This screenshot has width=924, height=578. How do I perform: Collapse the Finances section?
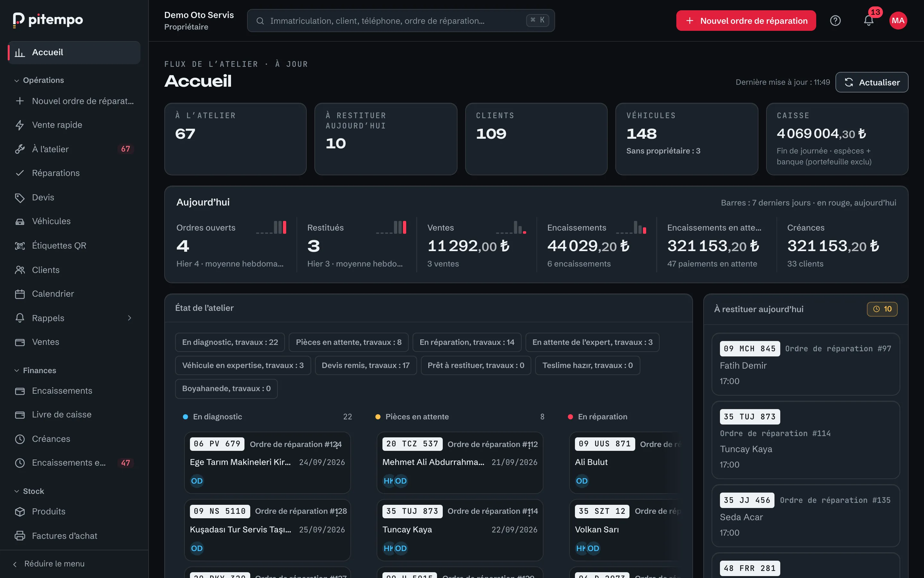[35, 371]
